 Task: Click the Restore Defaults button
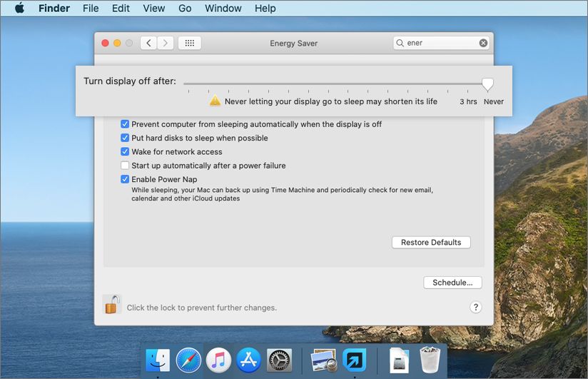(x=431, y=243)
